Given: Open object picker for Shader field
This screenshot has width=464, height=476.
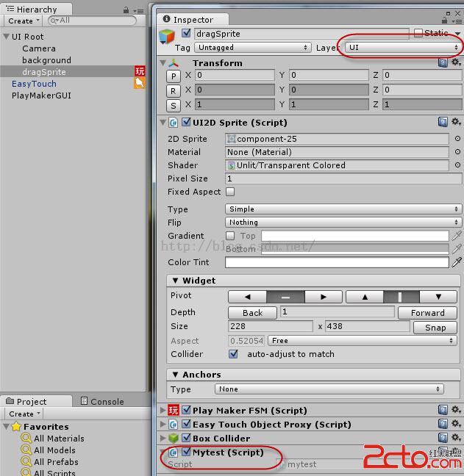Looking at the screenshot, I should [457, 165].
